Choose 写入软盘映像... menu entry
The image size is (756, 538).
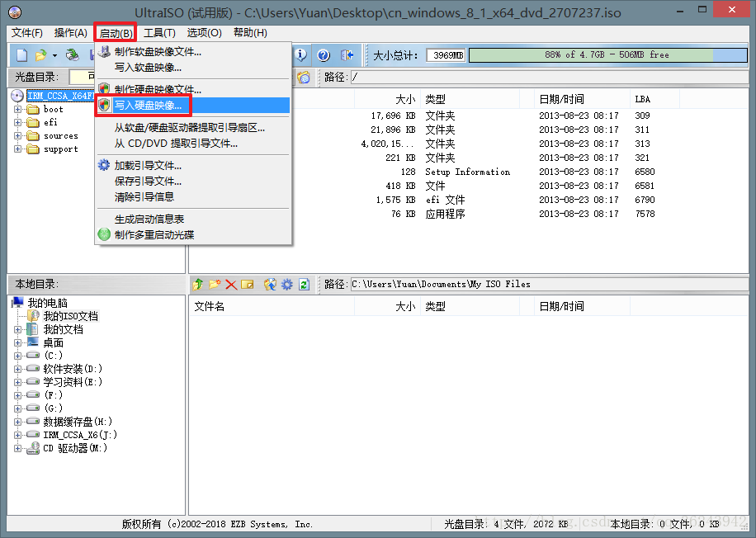(193, 67)
